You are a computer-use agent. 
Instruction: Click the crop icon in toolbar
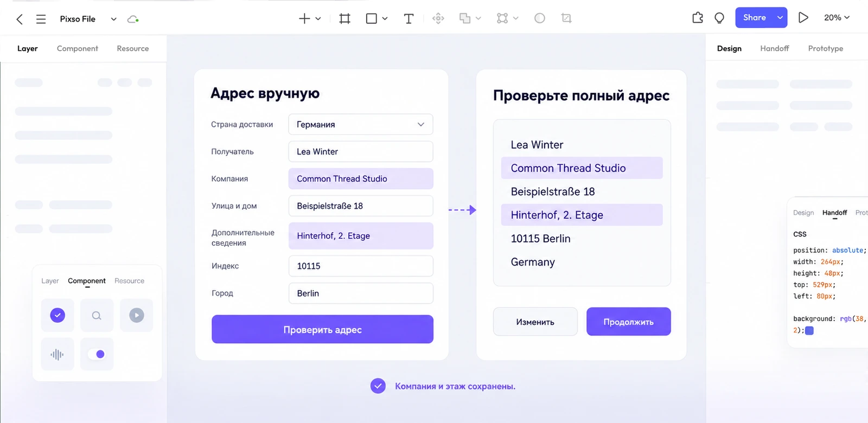566,18
